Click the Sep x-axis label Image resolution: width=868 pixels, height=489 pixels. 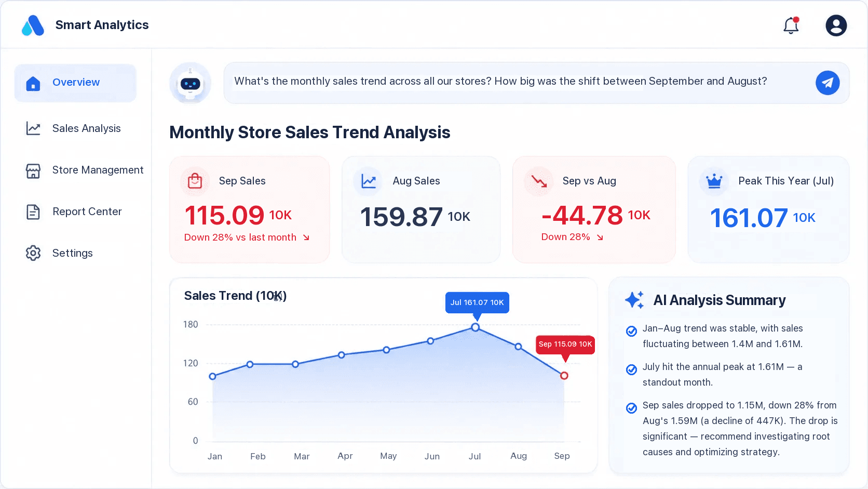point(562,456)
